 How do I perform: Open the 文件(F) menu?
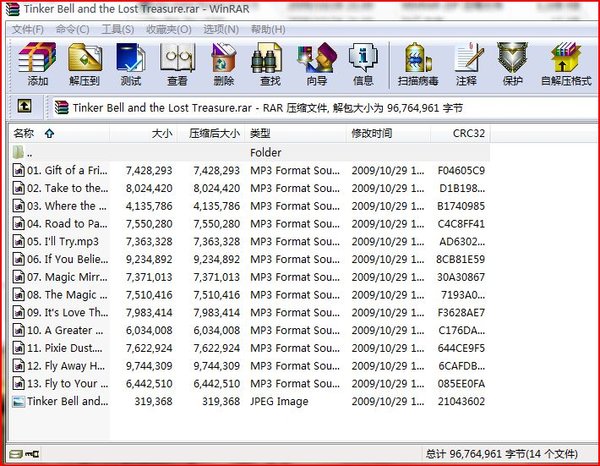pyautogui.click(x=28, y=29)
